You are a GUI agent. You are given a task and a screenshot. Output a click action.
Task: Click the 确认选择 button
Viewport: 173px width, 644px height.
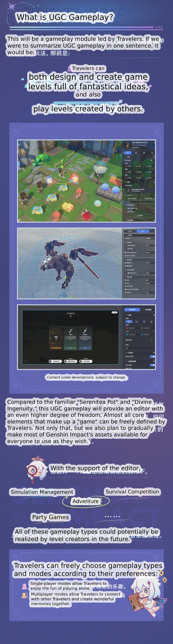[x=86, y=361]
